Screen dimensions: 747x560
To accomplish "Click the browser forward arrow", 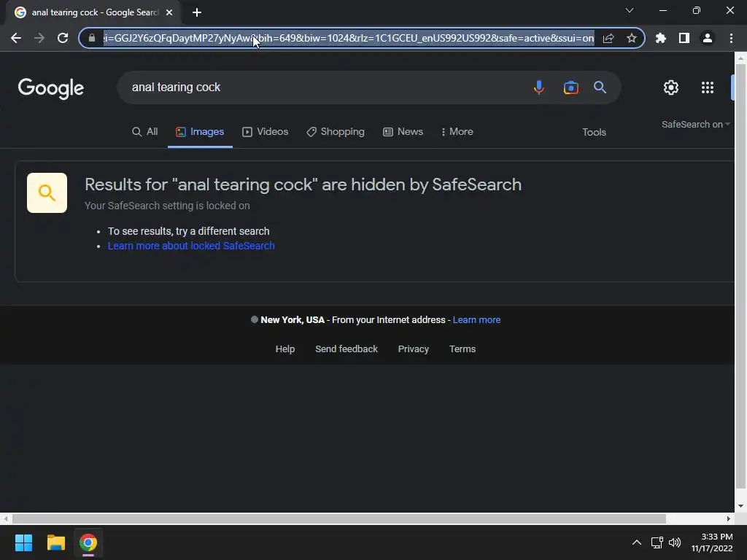I will (x=39, y=38).
